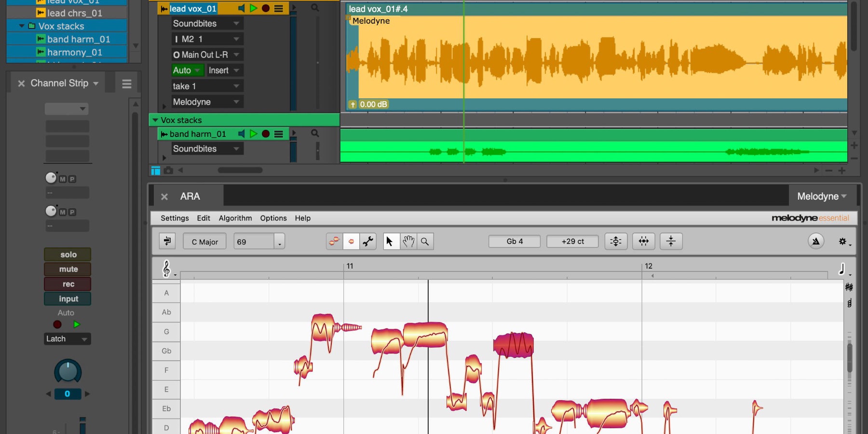Image resolution: width=868 pixels, height=434 pixels.
Task: Open the Algorithm menu in Melodyne
Action: coord(235,218)
